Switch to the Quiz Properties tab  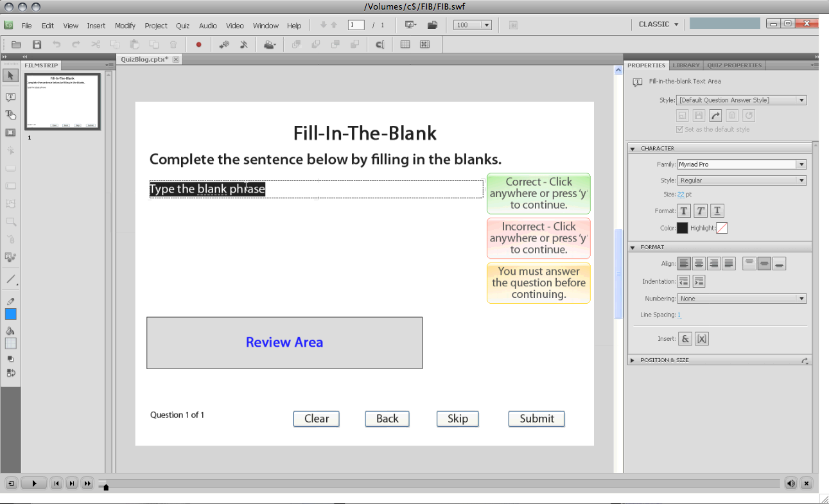point(733,65)
